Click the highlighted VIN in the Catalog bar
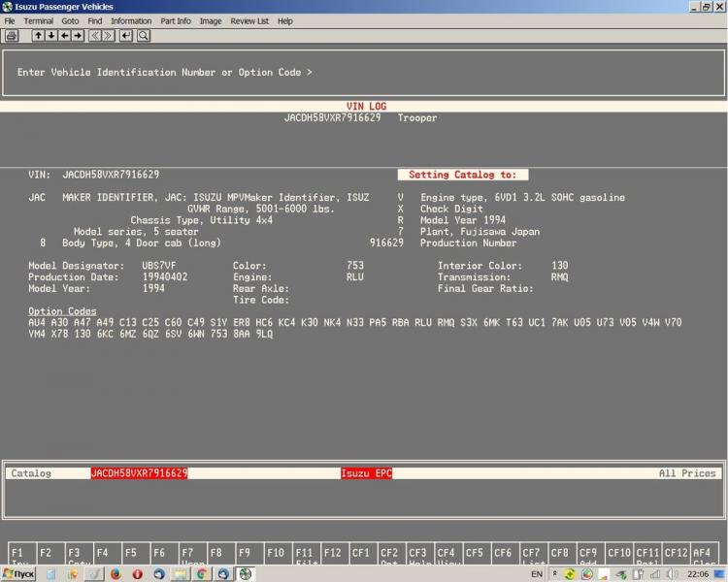728x582 pixels. [139, 473]
